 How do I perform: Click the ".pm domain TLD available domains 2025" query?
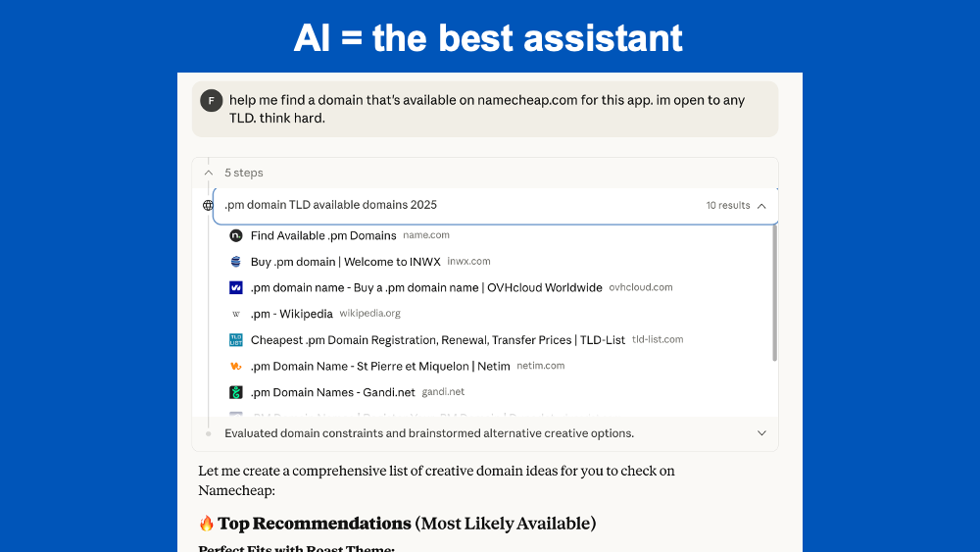(331, 205)
